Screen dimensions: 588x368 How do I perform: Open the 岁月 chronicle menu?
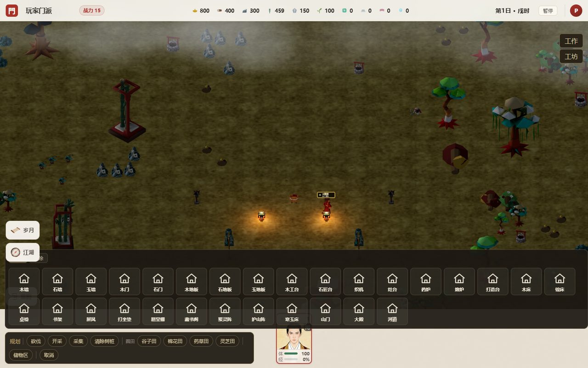[x=23, y=230]
